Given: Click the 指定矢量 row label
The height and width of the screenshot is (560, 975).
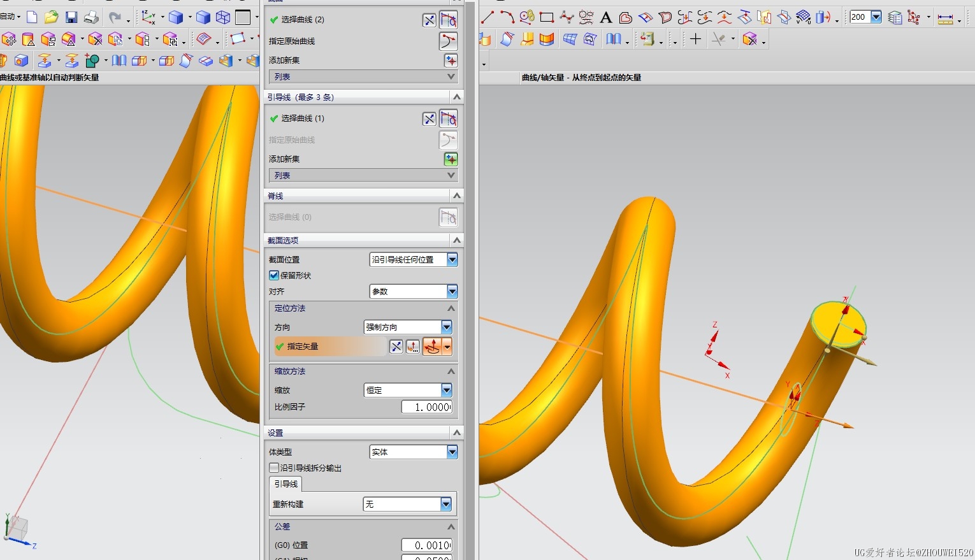Looking at the screenshot, I should coord(303,347).
